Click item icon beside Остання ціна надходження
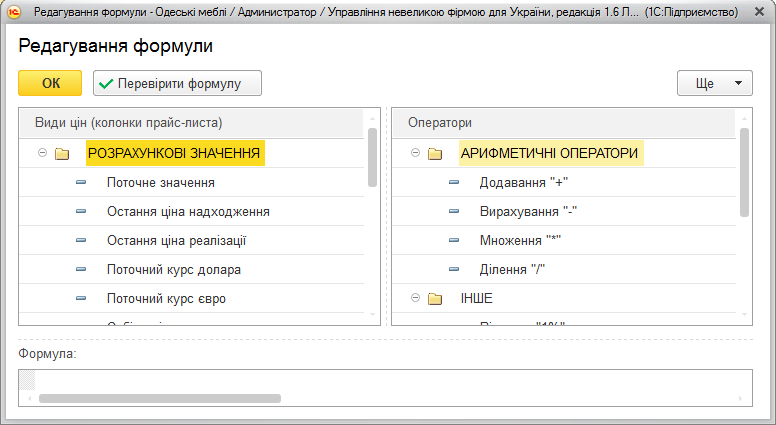The image size is (776, 425). coord(81,211)
